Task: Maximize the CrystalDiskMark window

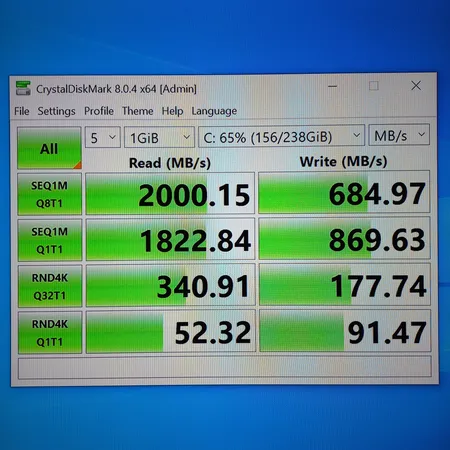Action: 374,86
